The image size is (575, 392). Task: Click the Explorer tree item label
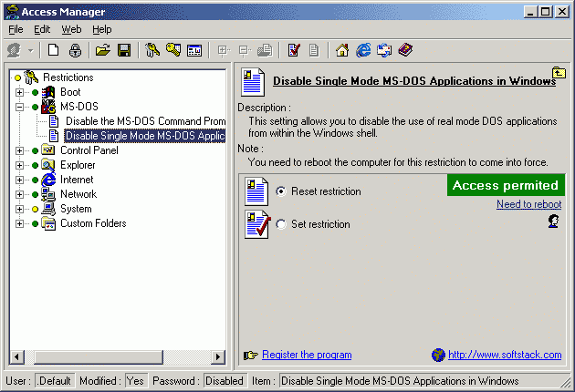pyautogui.click(x=78, y=165)
